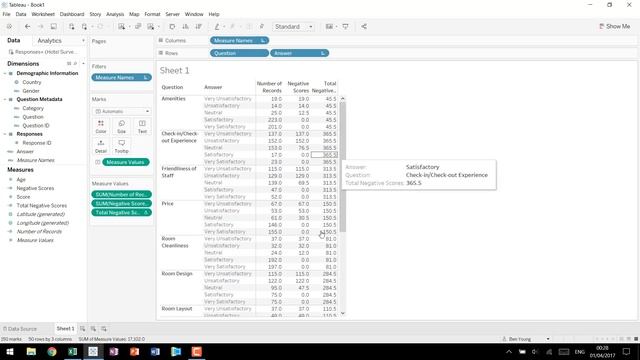Open the Show Me panel
Image resolution: width=640 pixels, height=360 pixels.
click(614, 27)
